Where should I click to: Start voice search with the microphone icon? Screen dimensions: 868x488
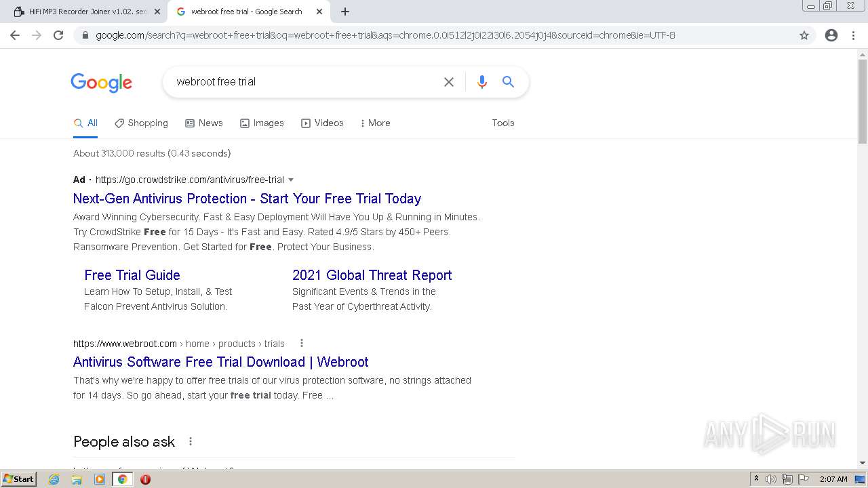(482, 82)
